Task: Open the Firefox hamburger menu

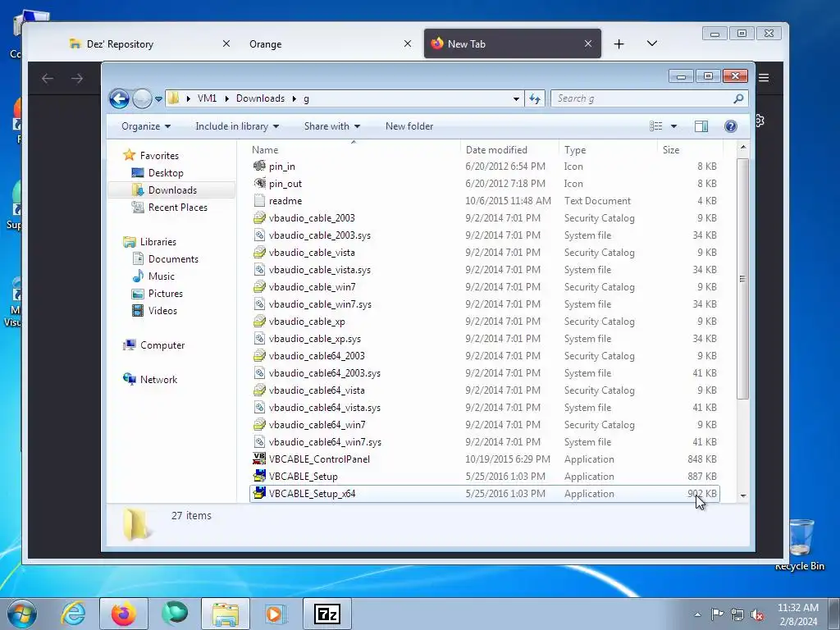Action: (764, 78)
